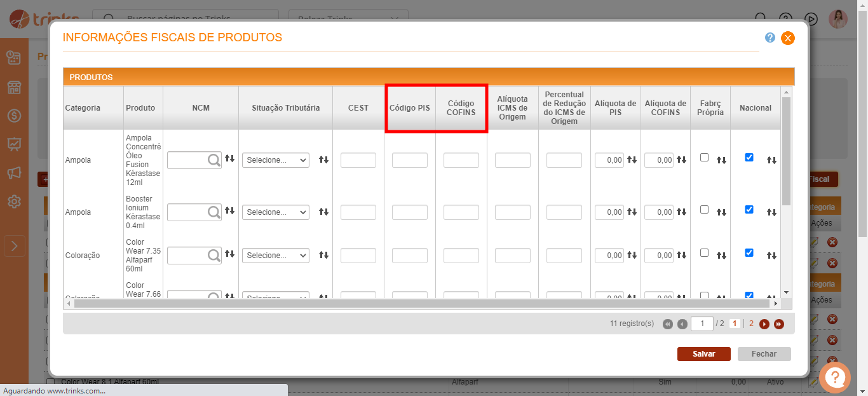868x396 pixels.
Task: Toggle Fabrç Própria checkbox for Ampola Concentré row
Action: [704, 158]
